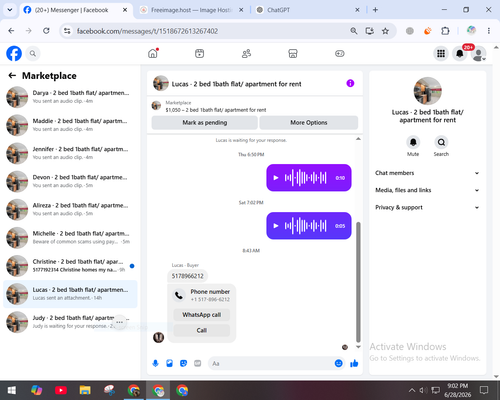Jump down using chat scroll arrow

pyautogui.click(x=358, y=347)
